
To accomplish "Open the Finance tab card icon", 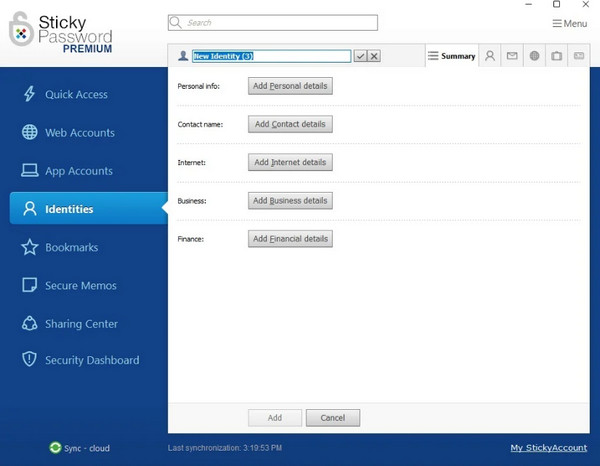I will pyautogui.click(x=579, y=56).
